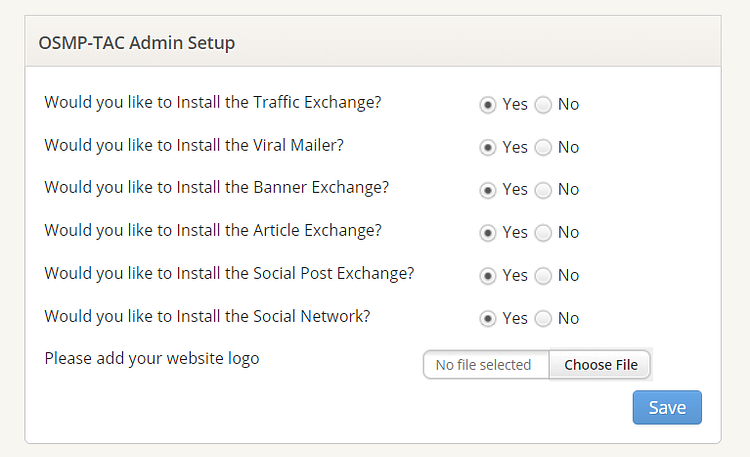Select No for installing Traffic Exchange
The width and height of the screenshot is (750, 457).
[x=543, y=105]
